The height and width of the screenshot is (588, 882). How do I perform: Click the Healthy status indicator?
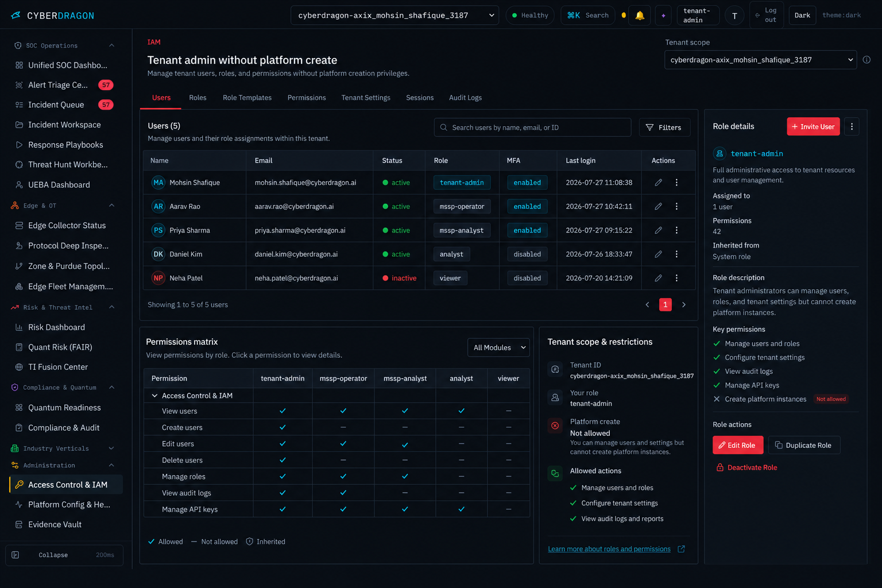[530, 16]
